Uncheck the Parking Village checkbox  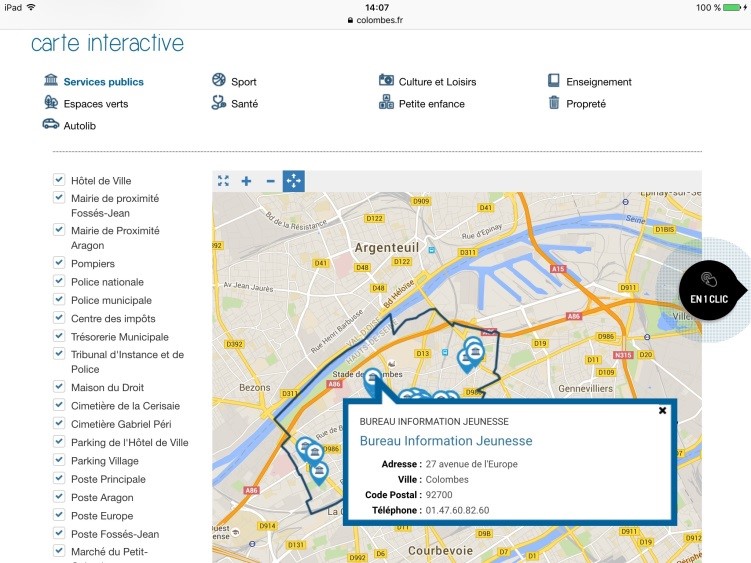59,460
